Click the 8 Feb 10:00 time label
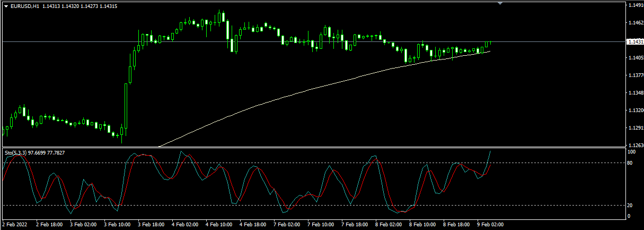The height and width of the screenshot is (230, 644). click(422, 225)
